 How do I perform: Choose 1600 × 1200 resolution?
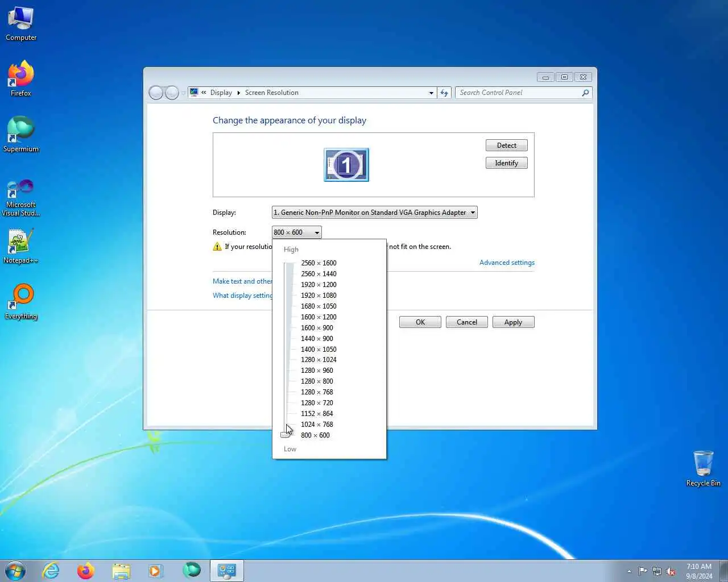coord(318,317)
